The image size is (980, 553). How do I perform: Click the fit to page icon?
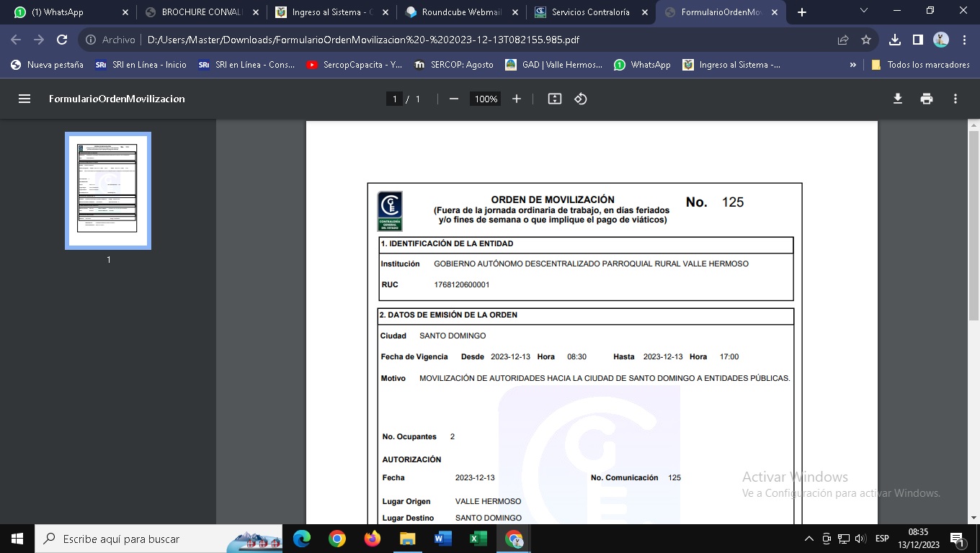(x=554, y=99)
